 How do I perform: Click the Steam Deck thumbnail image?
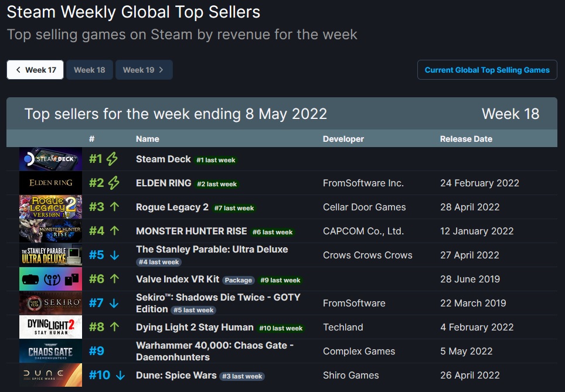50,159
